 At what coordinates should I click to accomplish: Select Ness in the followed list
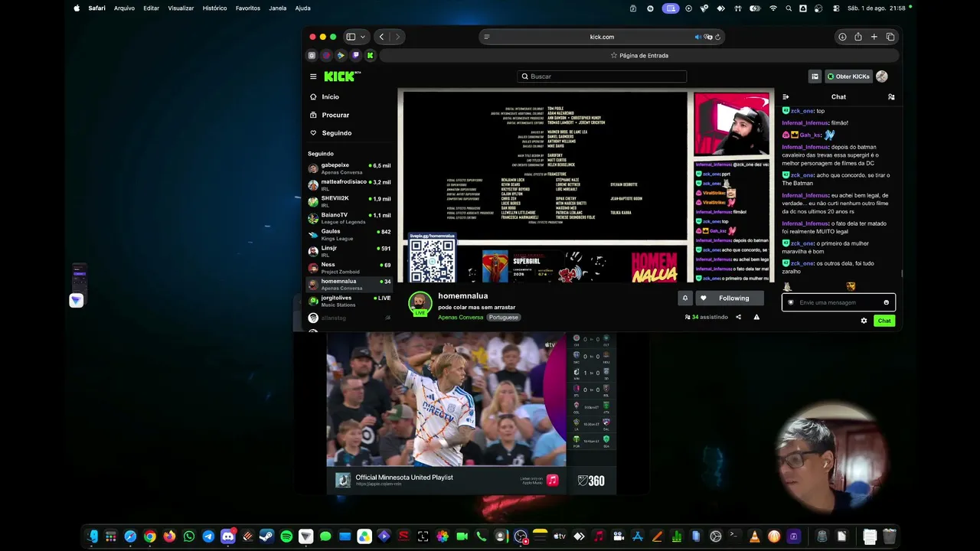pyautogui.click(x=349, y=268)
